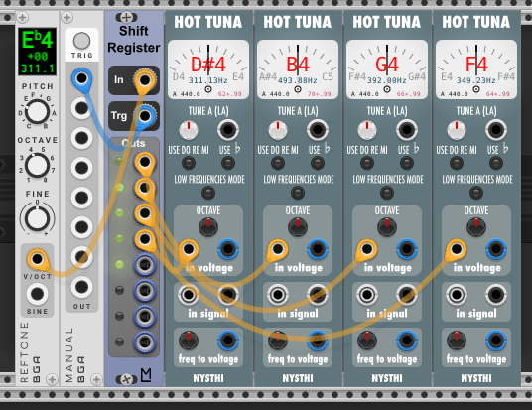Click the Shift Register Trg jack
The width and height of the screenshot is (532, 410).
pyautogui.click(x=145, y=116)
